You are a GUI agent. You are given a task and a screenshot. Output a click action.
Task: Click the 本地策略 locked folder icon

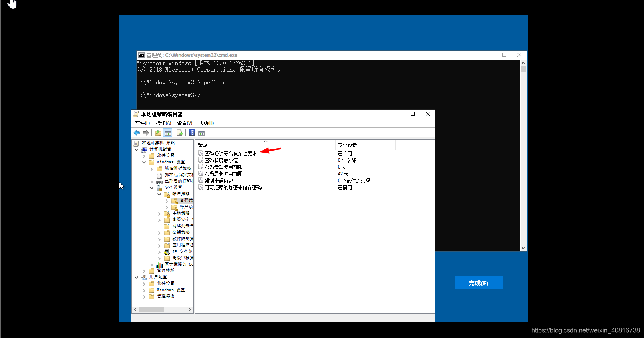167,213
